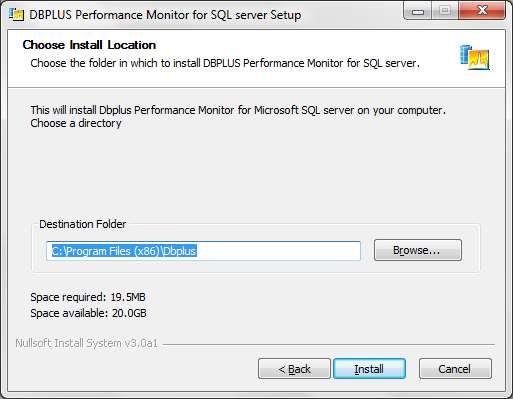Click the DBPLUS installer icon in title bar
513x399 pixels.
(17, 15)
